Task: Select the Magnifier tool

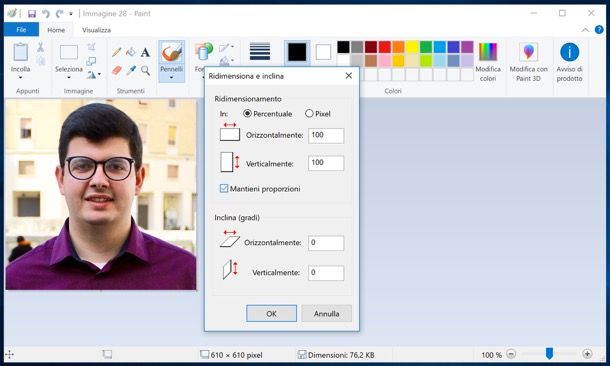Action: [x=145, y=70]
